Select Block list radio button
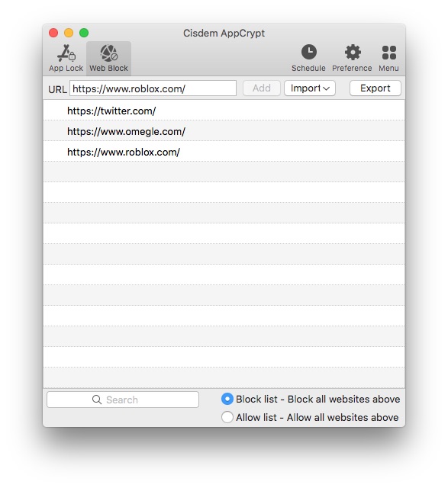448x488 pixels. coord(227,399)
